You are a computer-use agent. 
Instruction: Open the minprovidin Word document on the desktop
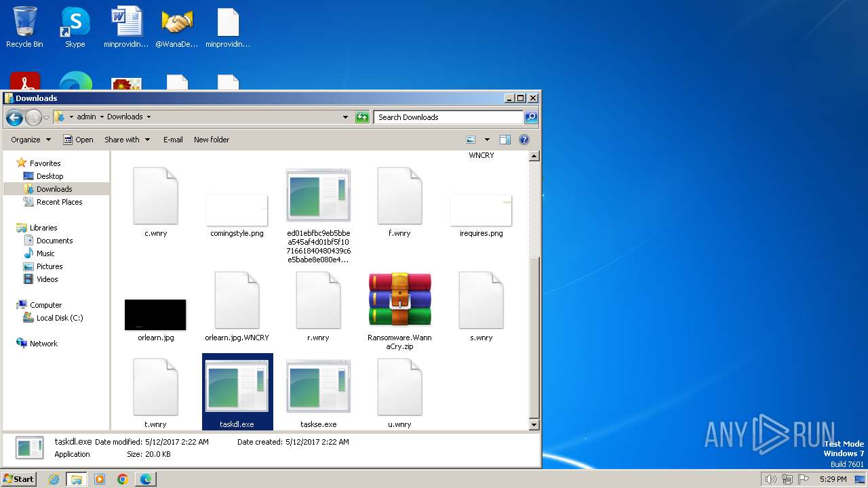coord(126,27)
